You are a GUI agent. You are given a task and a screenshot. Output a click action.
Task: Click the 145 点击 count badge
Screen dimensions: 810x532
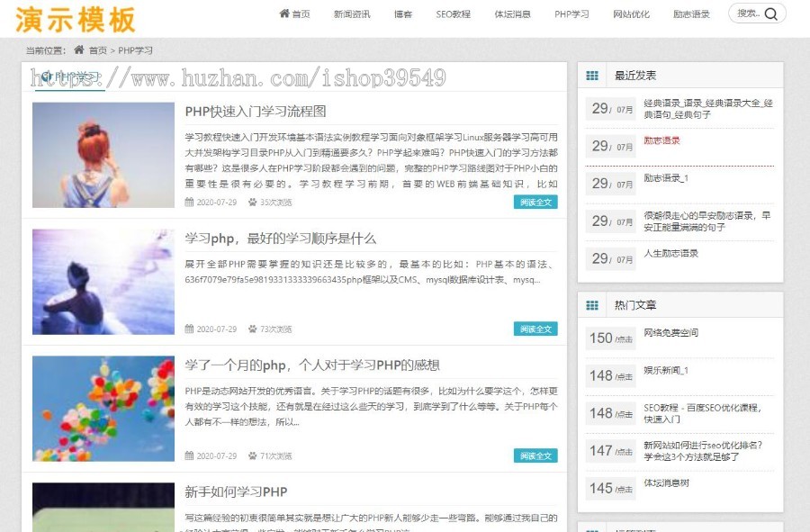pyautogui.click(x=610, y=489)
